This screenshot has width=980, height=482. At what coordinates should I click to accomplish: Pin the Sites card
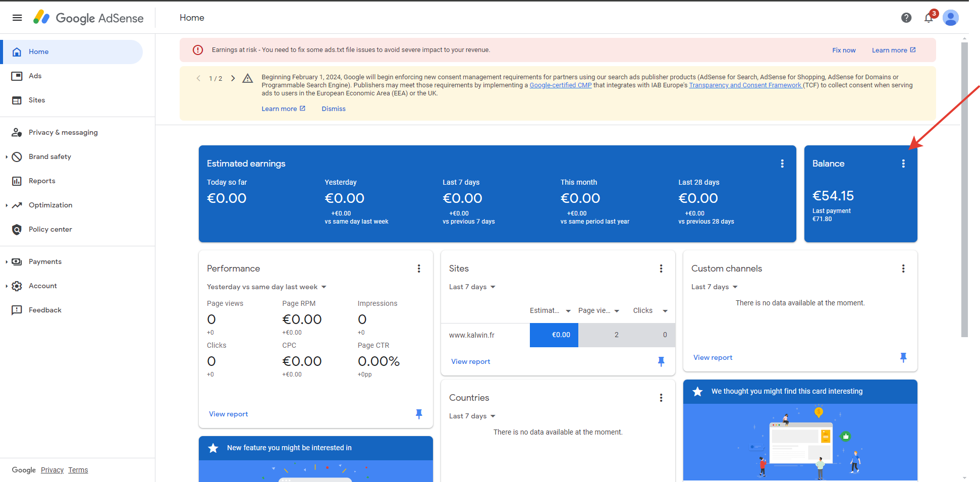pos(661,361)
